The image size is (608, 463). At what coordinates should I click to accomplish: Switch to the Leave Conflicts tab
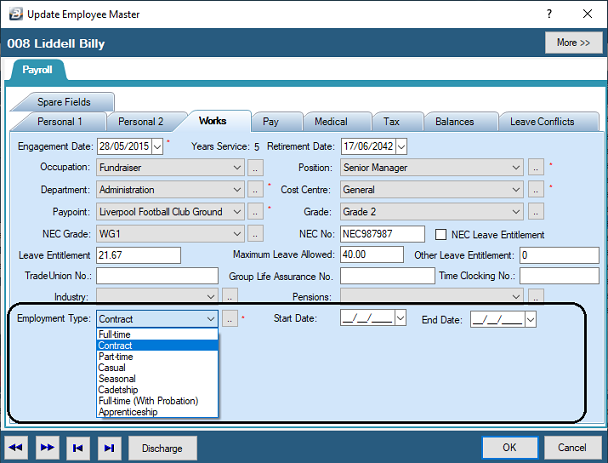[x=542, y=121]
